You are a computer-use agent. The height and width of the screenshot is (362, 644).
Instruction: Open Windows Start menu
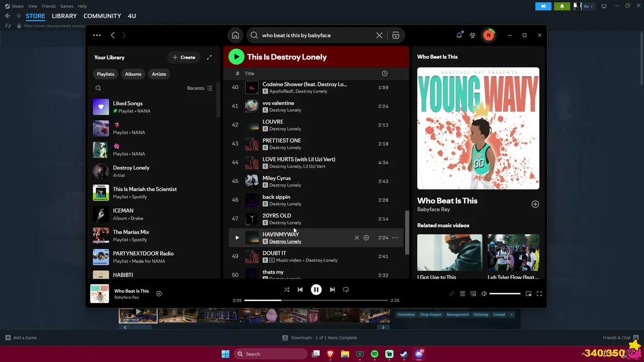click(x=225, y=354)
